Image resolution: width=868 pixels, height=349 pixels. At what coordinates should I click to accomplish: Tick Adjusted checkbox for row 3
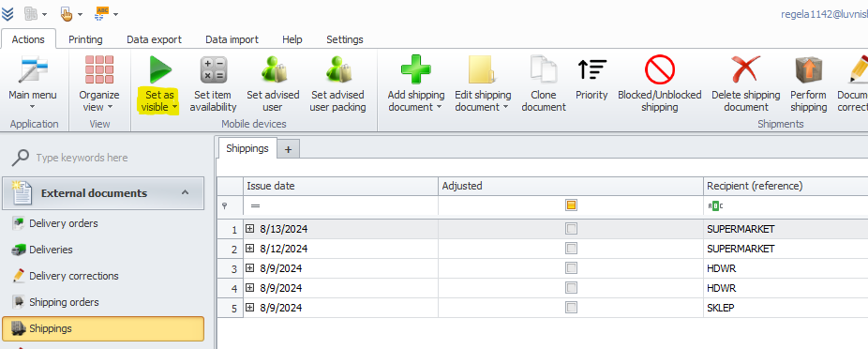571,268
